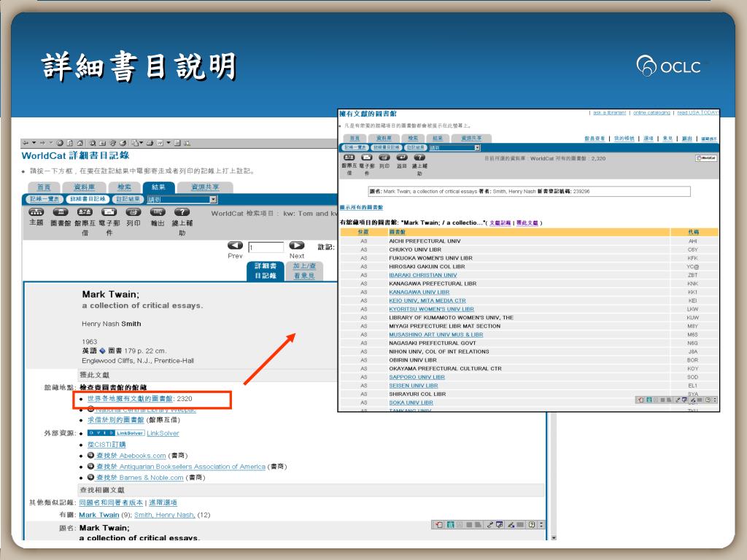This screenshot has width=747, height=560.
Task: Click the 顯示所有的圖書館 link
Action: pos(361,208)
